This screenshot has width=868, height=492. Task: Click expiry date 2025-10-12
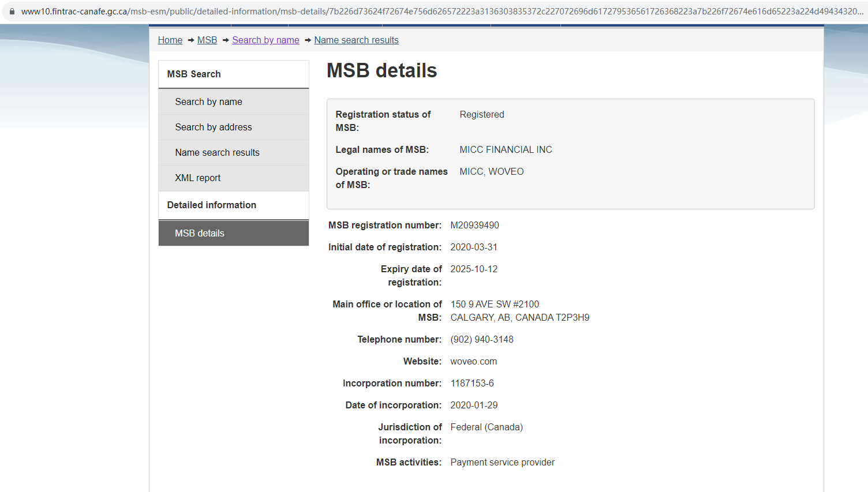coord(474,269)
